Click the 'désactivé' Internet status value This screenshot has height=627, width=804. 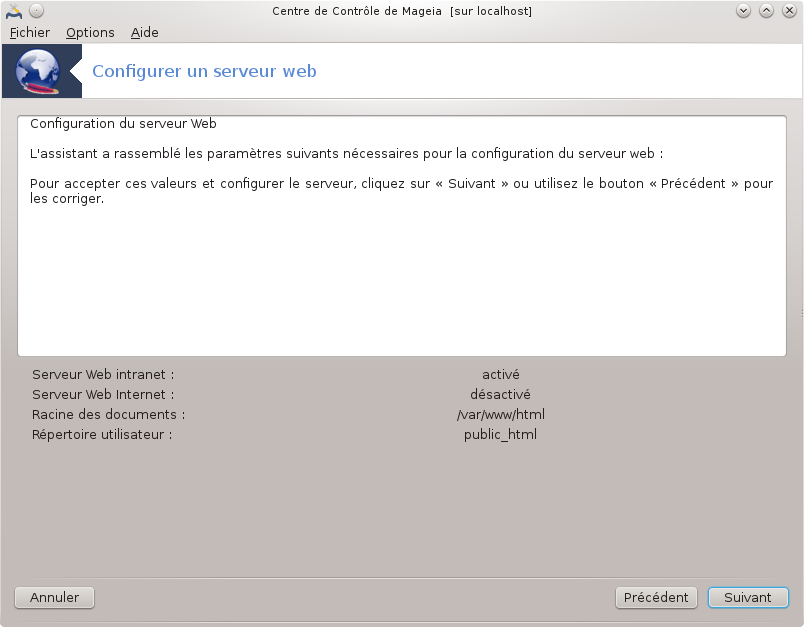[x=500, y=395]
